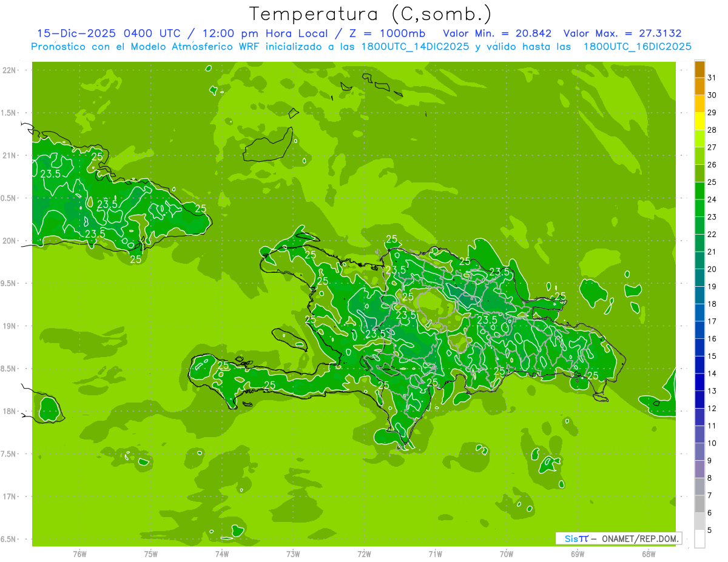This screenshot has height=562, width=728.
Task: Click the "73W" longitude axis label
Action: tap(293, 554)
